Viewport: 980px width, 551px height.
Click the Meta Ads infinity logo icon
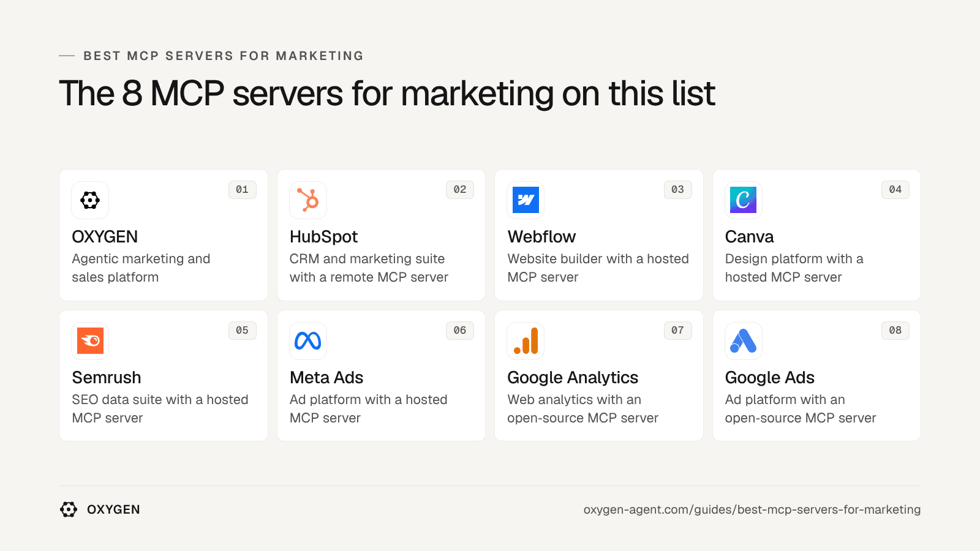(308, 341)
